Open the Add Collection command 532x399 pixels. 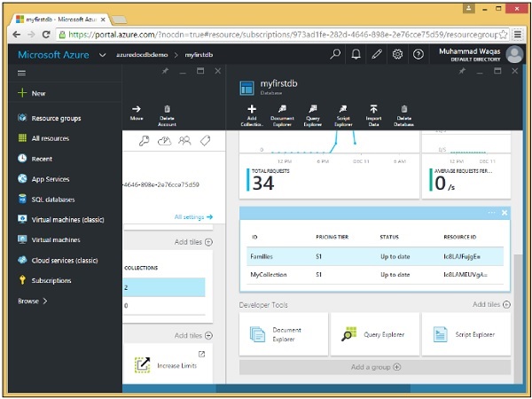tap(252, 115)
